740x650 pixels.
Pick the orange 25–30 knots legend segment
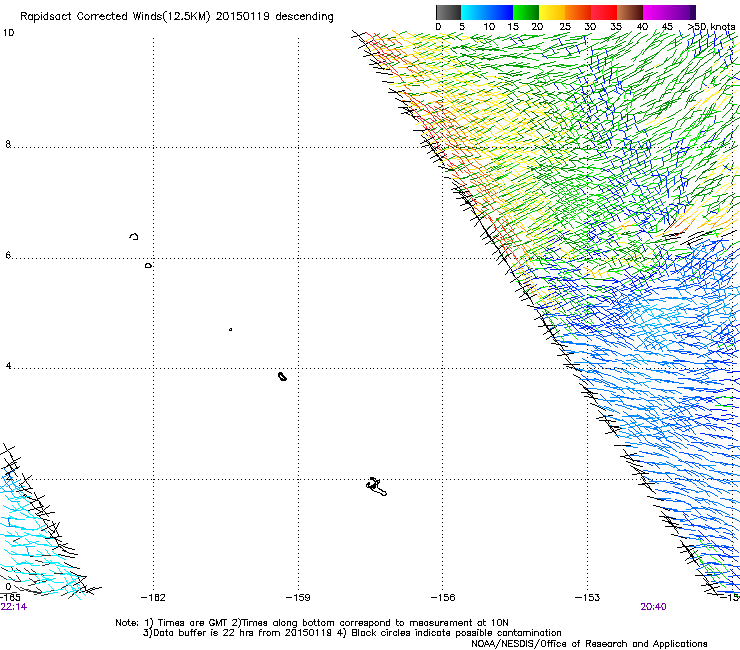(578, 12)
